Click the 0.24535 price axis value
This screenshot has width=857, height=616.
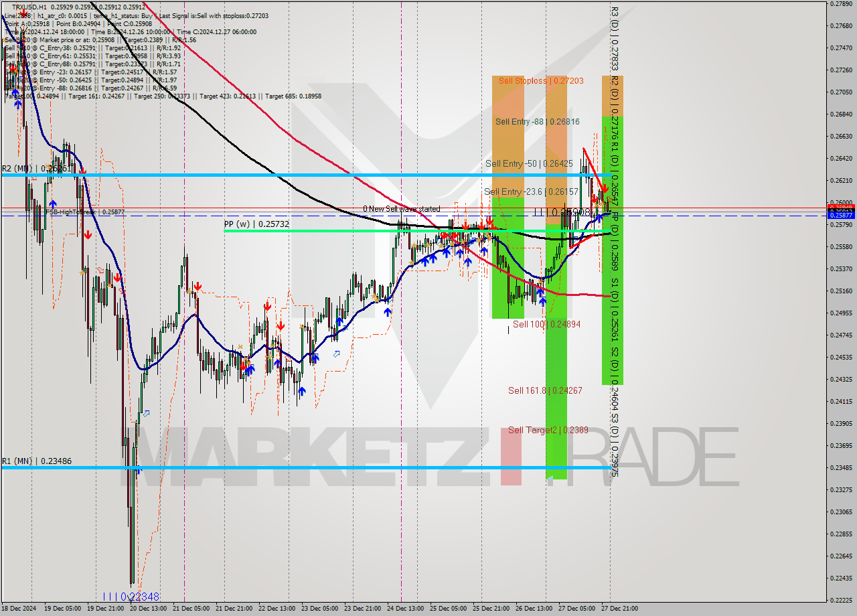[x=841, y=357]
